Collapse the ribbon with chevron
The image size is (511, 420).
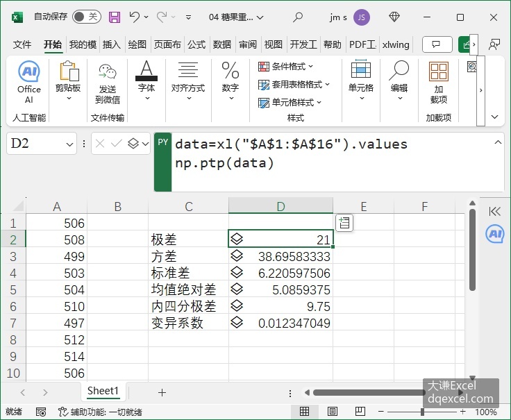pyautogui.click(x=495, y=117)
